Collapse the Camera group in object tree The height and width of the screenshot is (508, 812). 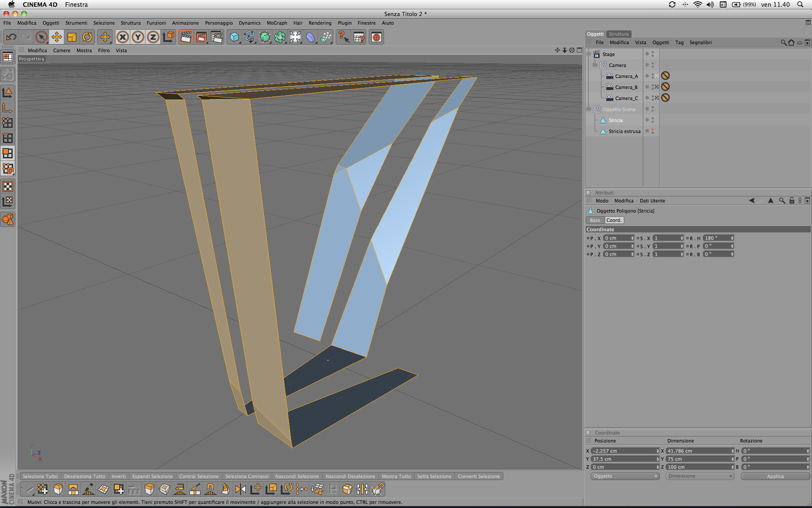click(595, 65)
